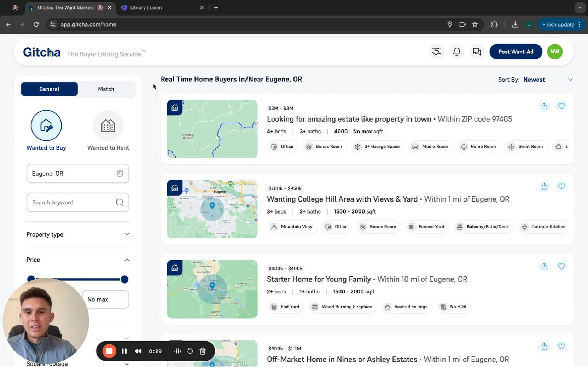Stop the Loom recording

click(109, 351)
